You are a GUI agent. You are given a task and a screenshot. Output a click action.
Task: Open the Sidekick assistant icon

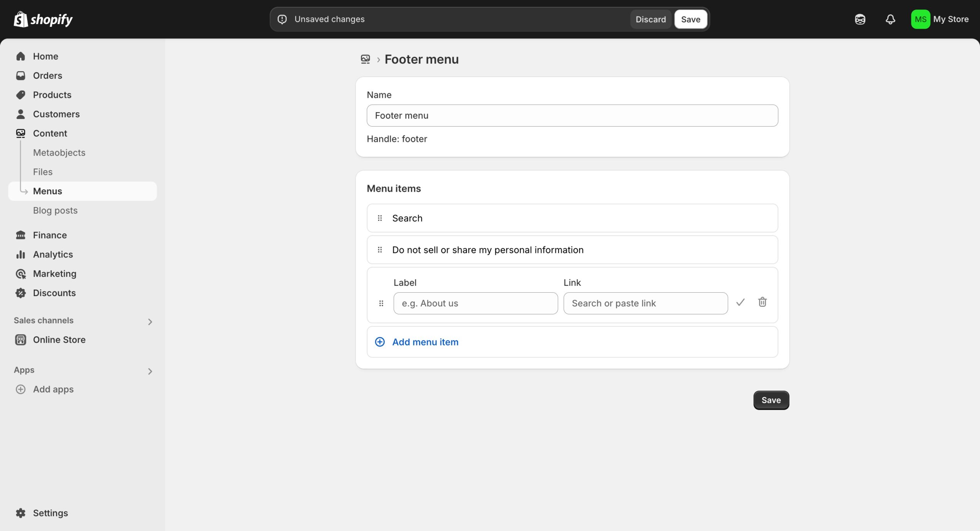(860, 19)
